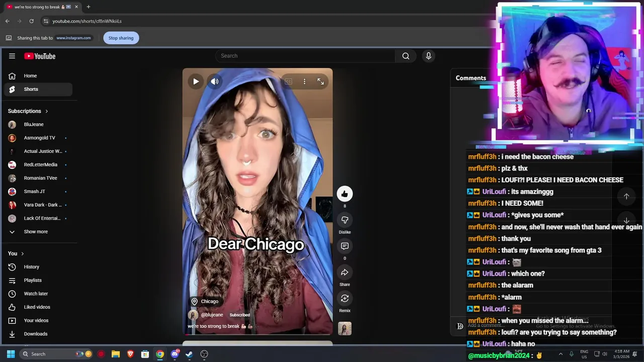Enter fullscreen with the expand arrows icon
This screenshot has height=362, width=644.
click(x=320, y=81)
